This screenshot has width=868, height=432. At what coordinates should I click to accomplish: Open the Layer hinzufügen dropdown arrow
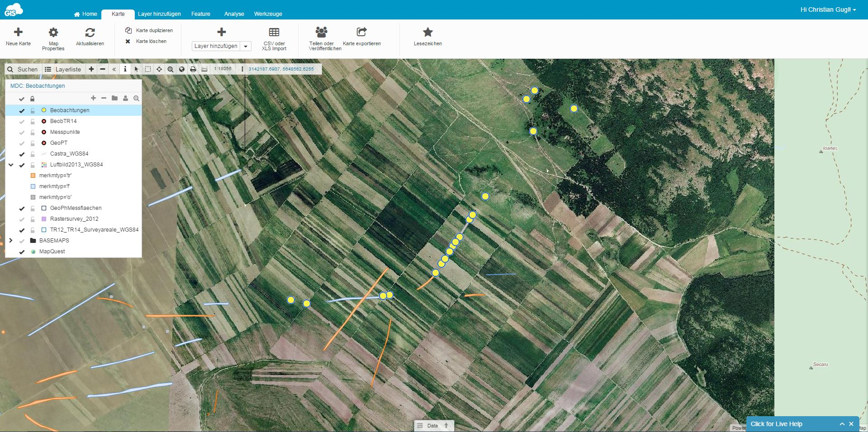coord(246,46)
